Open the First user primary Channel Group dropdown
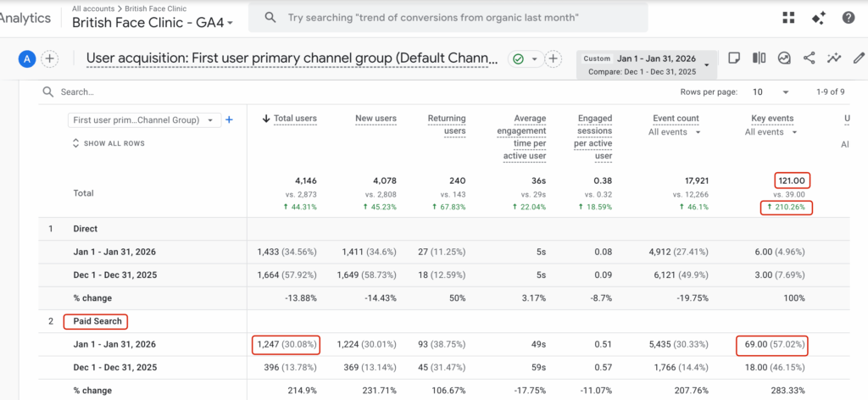 (x=144, y=120)
